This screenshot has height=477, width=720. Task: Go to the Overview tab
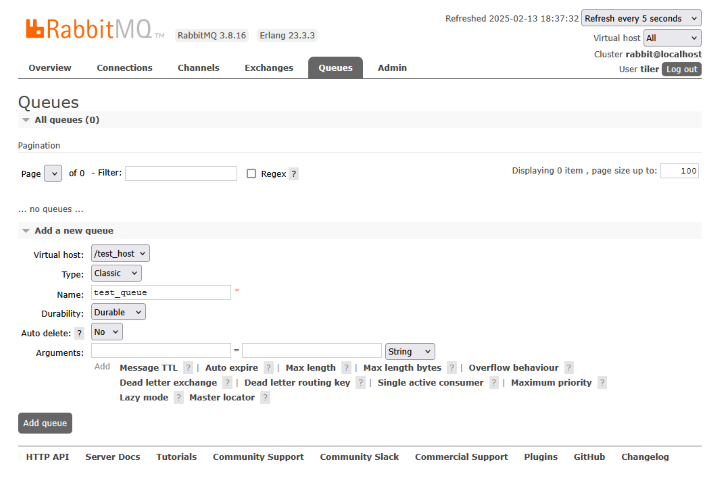(50, 68)
